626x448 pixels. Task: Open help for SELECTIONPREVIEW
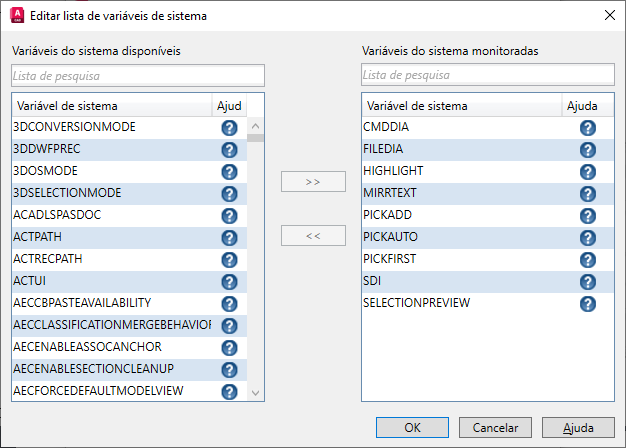[588, 304]
